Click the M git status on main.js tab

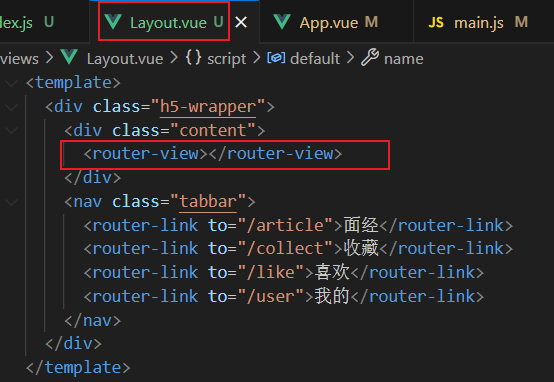click(x=521, y=22)
